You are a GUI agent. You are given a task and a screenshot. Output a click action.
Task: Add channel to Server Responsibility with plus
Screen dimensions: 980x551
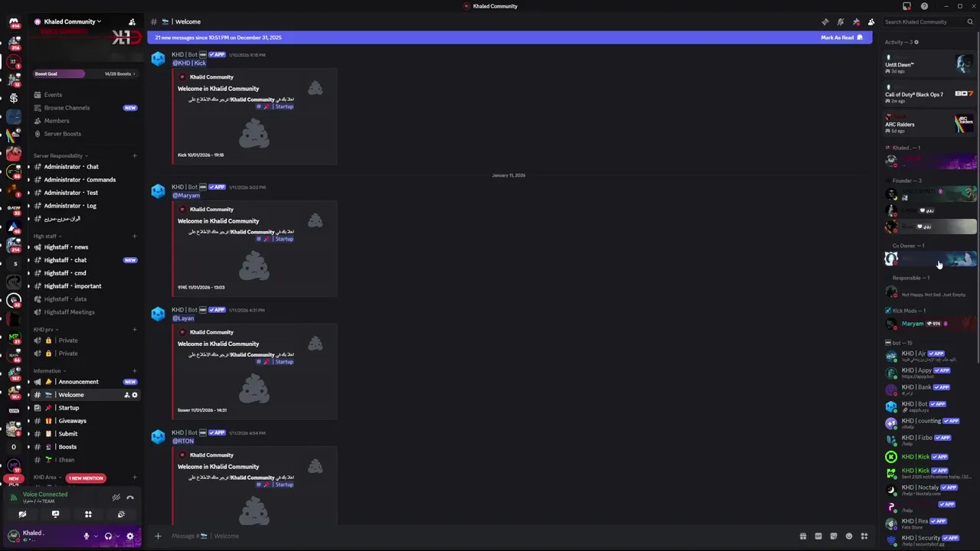[135, 156]
